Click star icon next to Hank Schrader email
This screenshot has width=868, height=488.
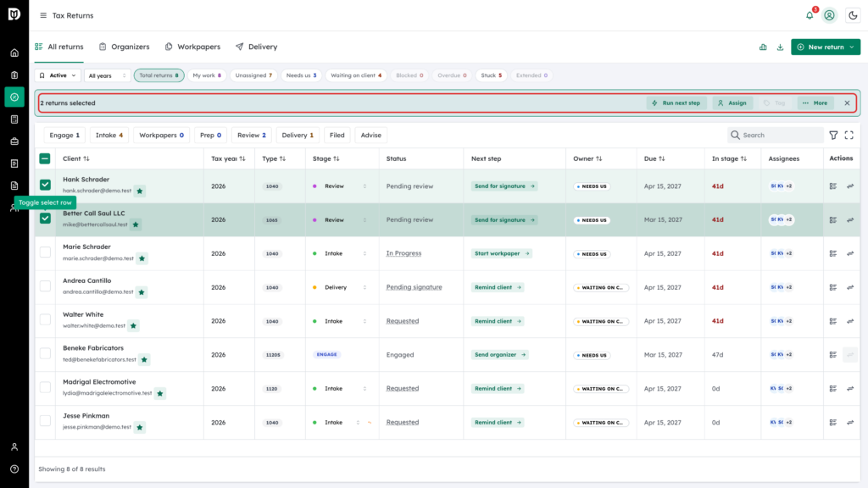tap(140, 191)
